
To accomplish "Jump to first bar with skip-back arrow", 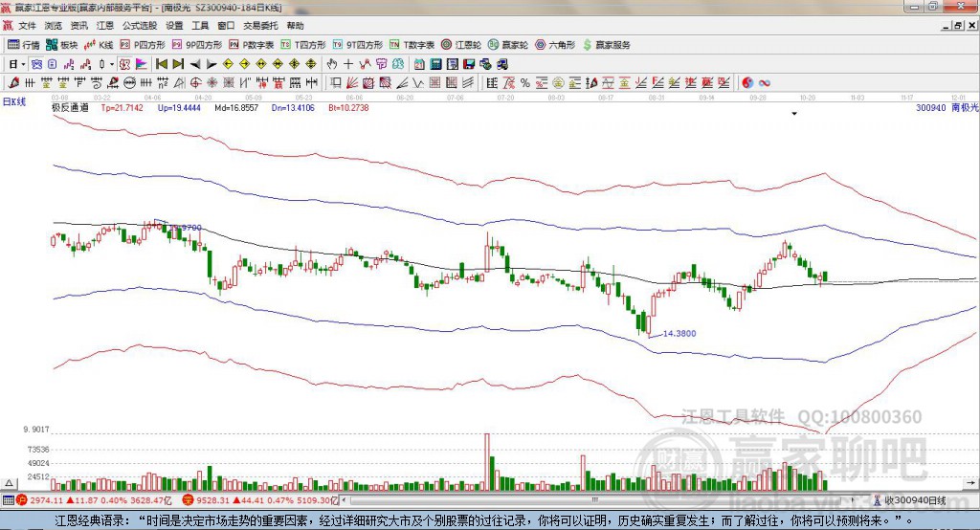I will [x=162, y=64].
